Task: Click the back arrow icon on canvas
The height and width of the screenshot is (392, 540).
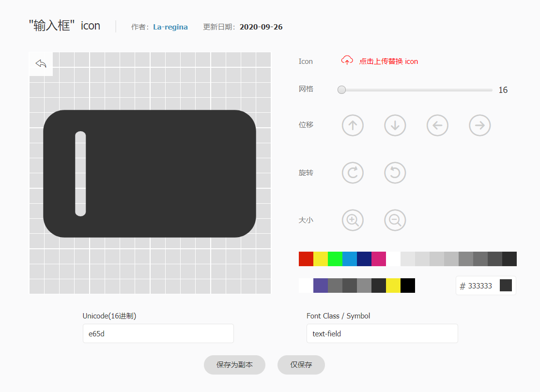Action: tap(41, 64)
